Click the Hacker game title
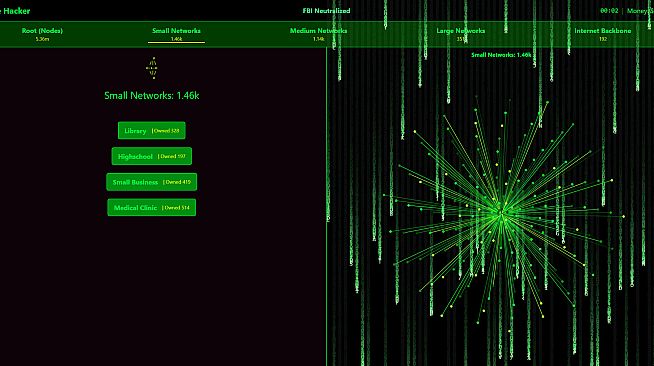654x366 pixels. [x=16, y=11]
